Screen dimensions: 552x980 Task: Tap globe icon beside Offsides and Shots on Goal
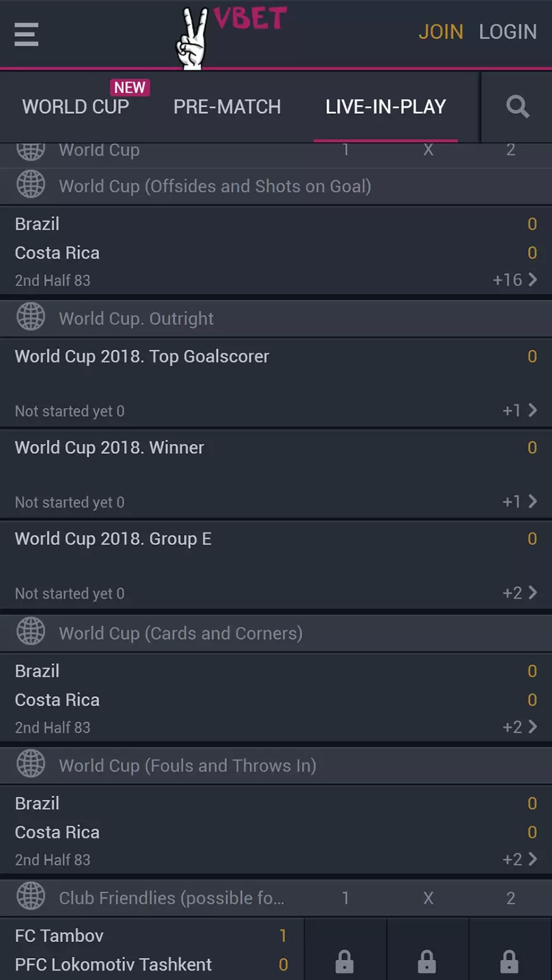click(x=30, y=185)
